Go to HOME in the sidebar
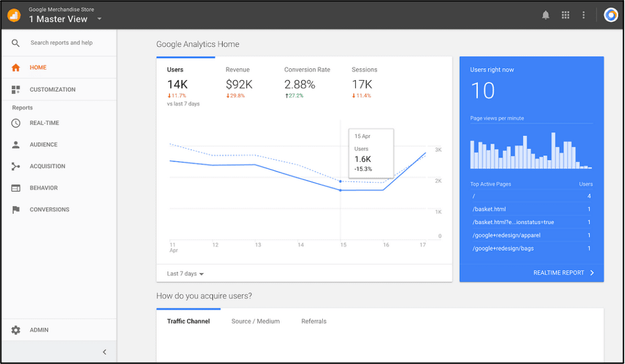This screenshot has width=625, height=364. [x=38, y=68]
